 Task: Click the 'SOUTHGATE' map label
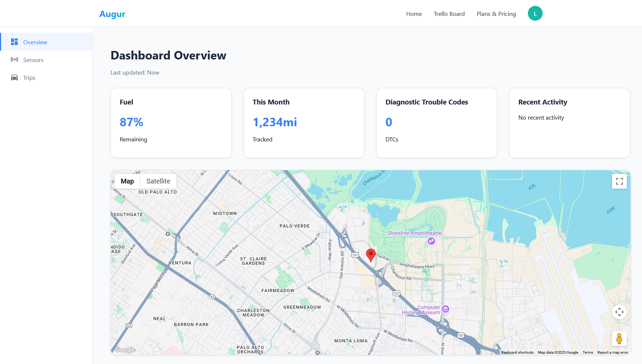coord(128,214)
